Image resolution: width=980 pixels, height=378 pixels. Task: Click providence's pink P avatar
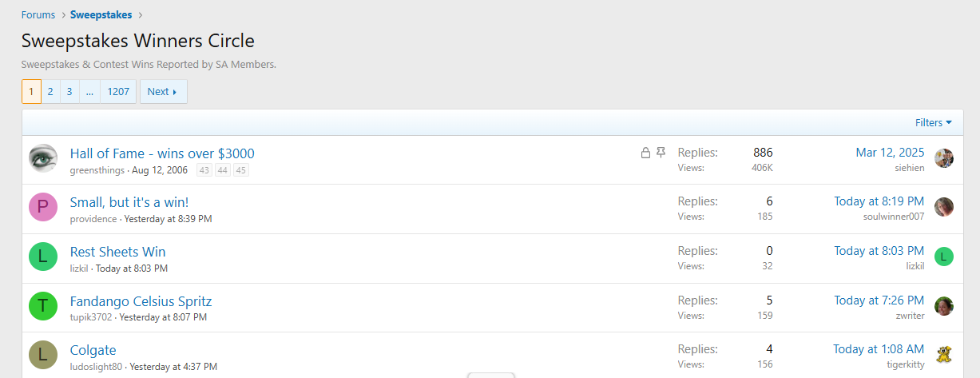pos(43,207)
